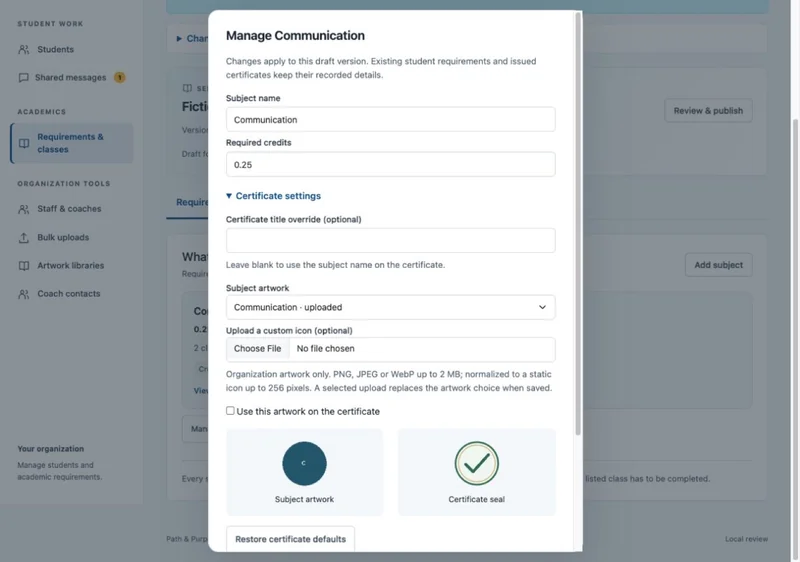
Task: Click the Certificate seal checkmark icon
Action: pyautogui.click(x=477, y=463)
